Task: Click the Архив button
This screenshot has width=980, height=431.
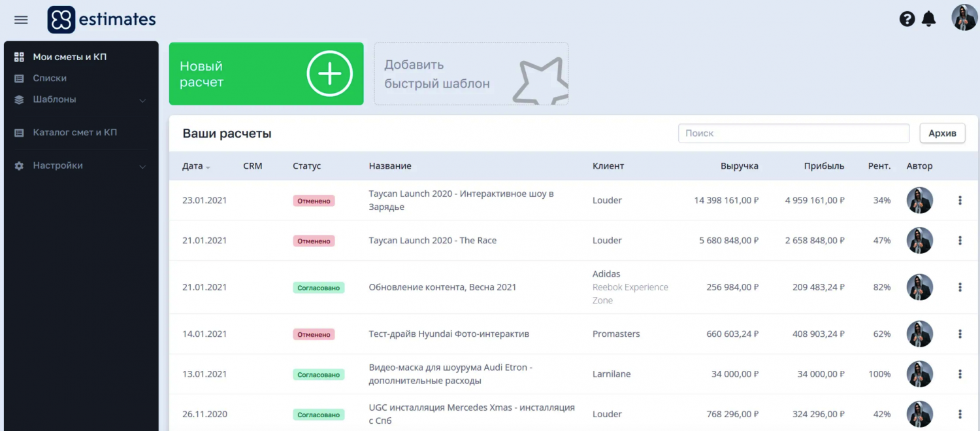Action: click(x=942, y=133)
